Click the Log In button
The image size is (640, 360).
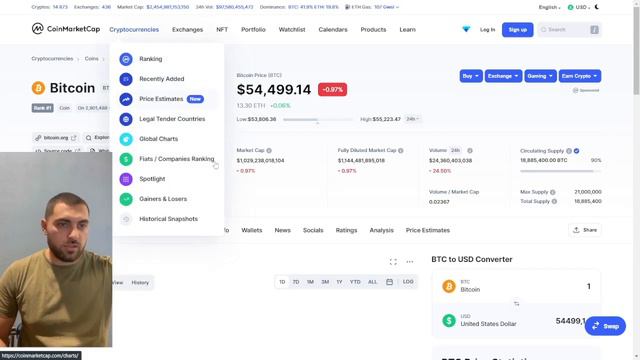(x=487, y=30)
